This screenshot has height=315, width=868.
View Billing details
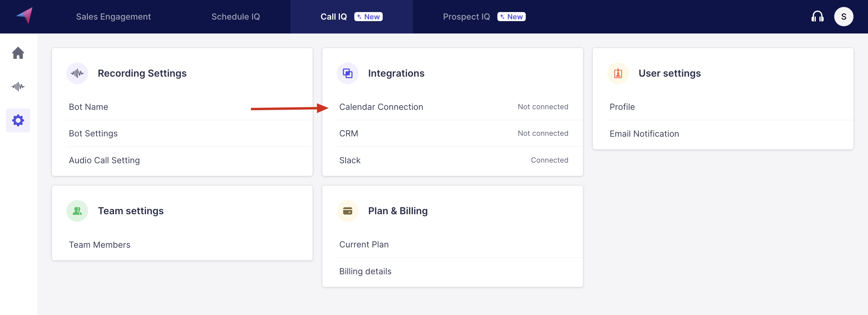pyautogui.click(x=365, y=271)
